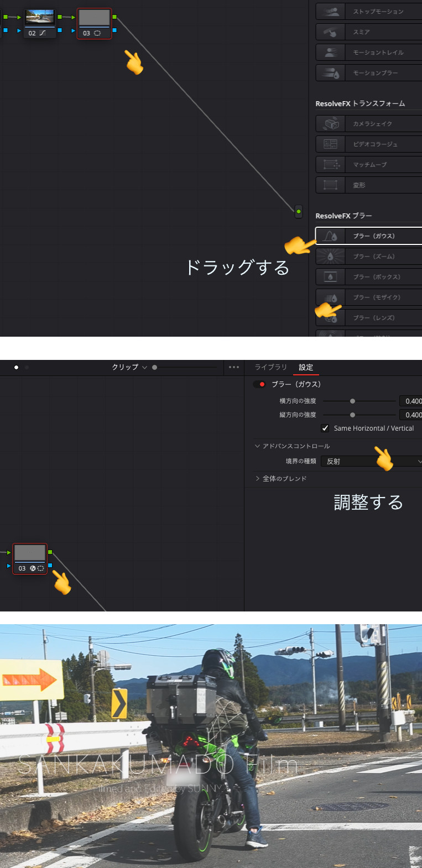Select the マッチムーブ effect icon
Viewport: 422px width, 868px height.
click(x=331, y=165)
